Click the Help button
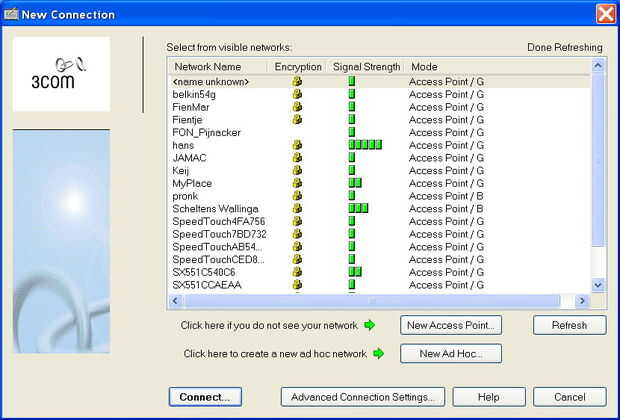Viewport: 620px width, 420px height. (x=489, y=397)
